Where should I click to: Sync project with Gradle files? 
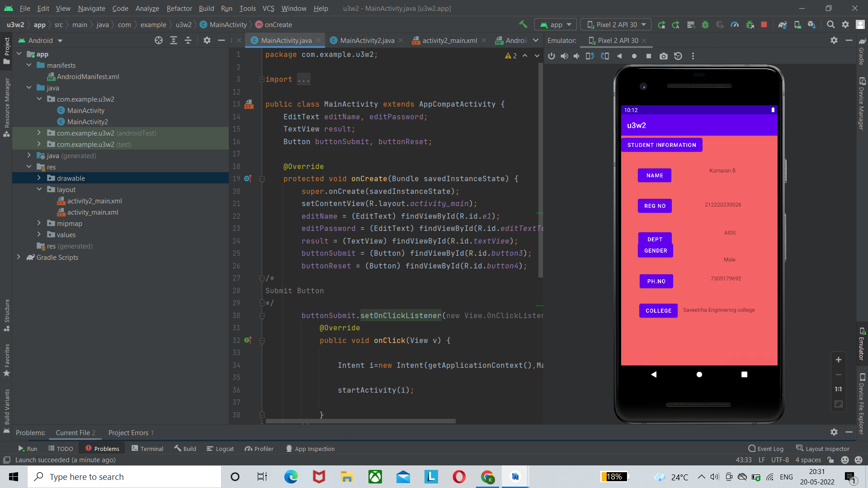point(783,24)
